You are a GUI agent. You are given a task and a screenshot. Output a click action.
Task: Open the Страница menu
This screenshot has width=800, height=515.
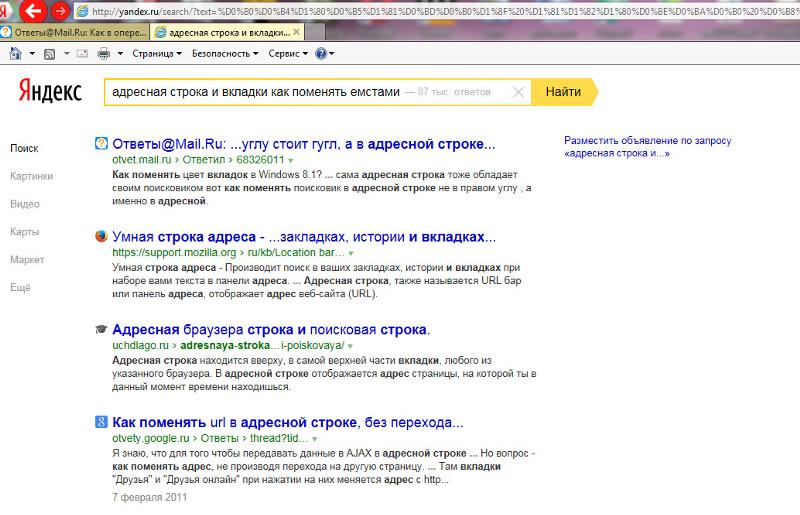point(157,53)
